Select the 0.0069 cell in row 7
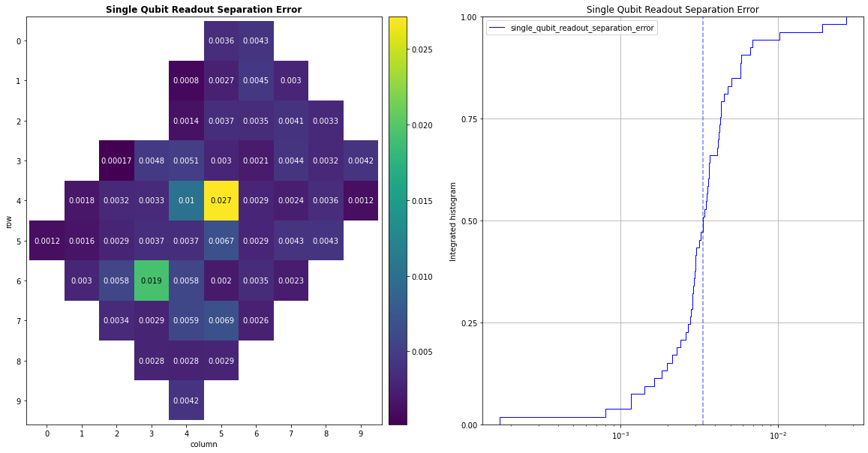Image resolution: width=868 pixels, height=453 pixels. tap(221, 321)
